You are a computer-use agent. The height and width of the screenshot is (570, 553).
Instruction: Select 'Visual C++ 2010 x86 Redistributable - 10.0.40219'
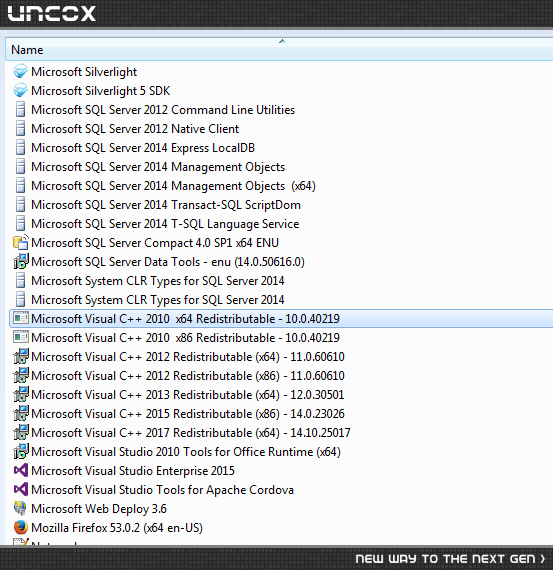coord(185,337)
